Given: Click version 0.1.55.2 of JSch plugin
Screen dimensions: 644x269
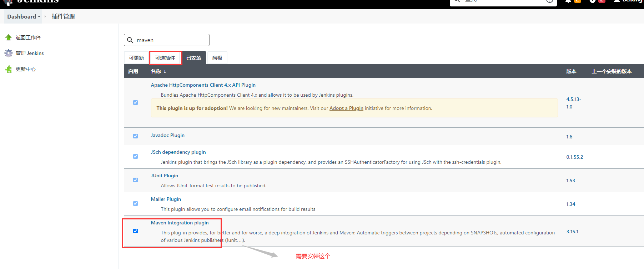Looking at the screenshot, I should tap(575, 157).
